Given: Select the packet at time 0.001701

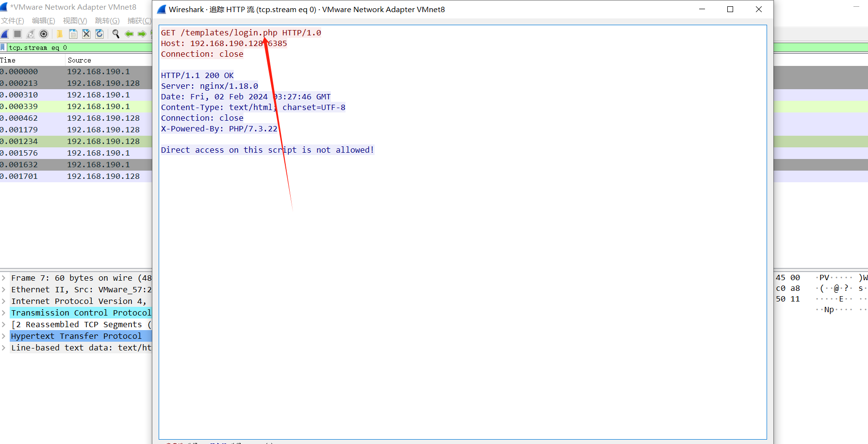Looking at the screenshot, I should click(x=76, y=176).
